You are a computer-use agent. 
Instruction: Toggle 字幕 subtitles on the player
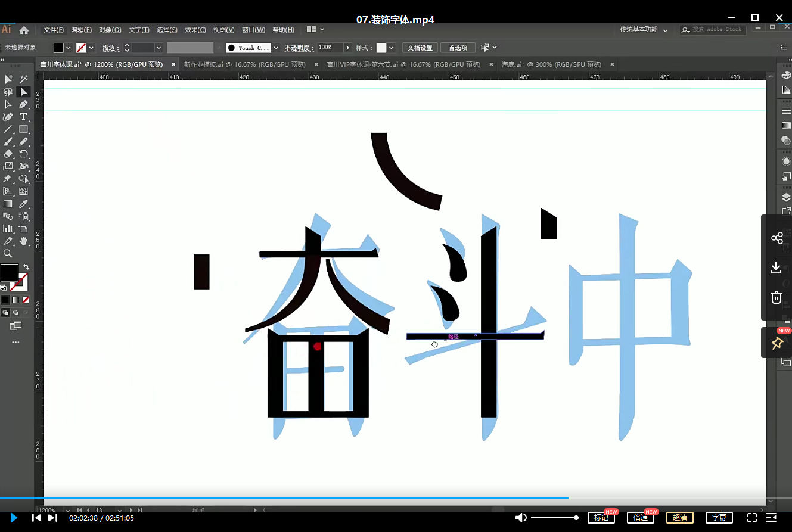coord(719,518)
